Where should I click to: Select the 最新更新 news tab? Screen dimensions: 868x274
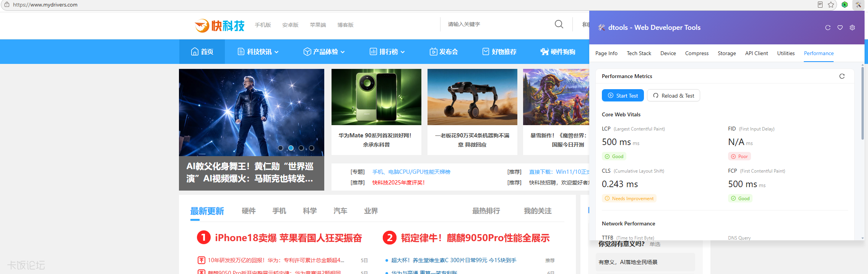tap(207, 211)
